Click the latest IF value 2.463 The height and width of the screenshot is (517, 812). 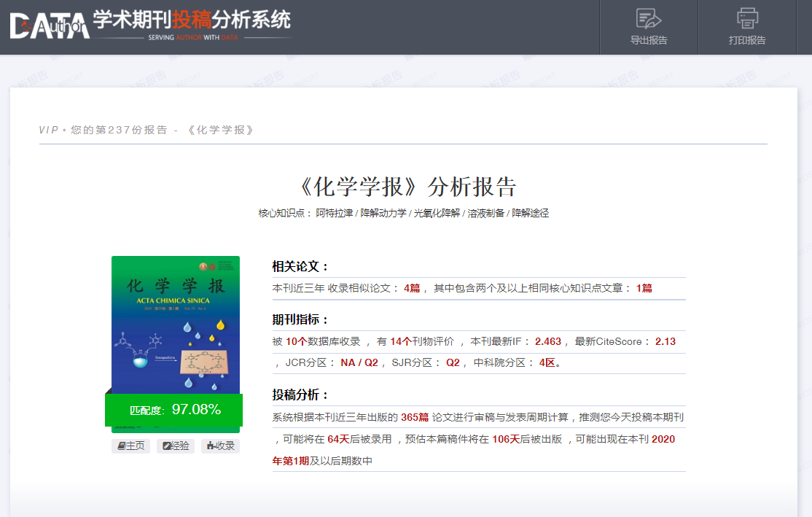point(548,341)
